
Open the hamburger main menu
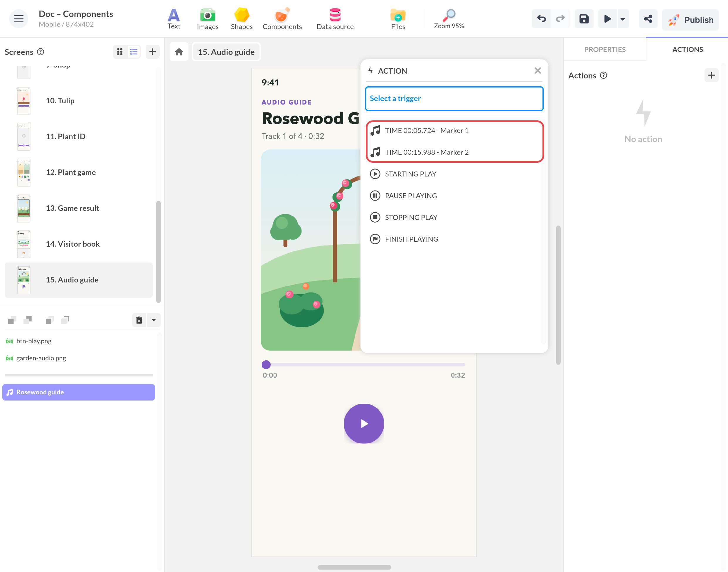(x=19, y=19)
